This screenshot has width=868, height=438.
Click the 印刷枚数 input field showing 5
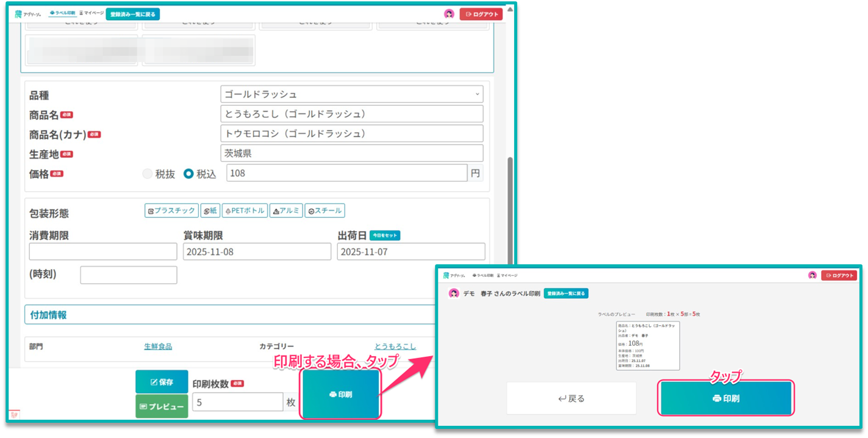[x=237, y=402]
